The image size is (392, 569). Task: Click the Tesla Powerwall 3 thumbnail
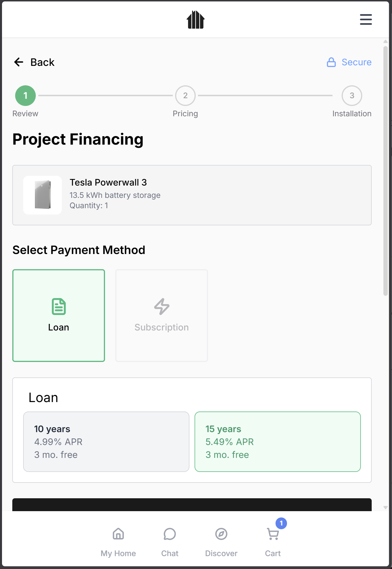(x=43, y=195)
